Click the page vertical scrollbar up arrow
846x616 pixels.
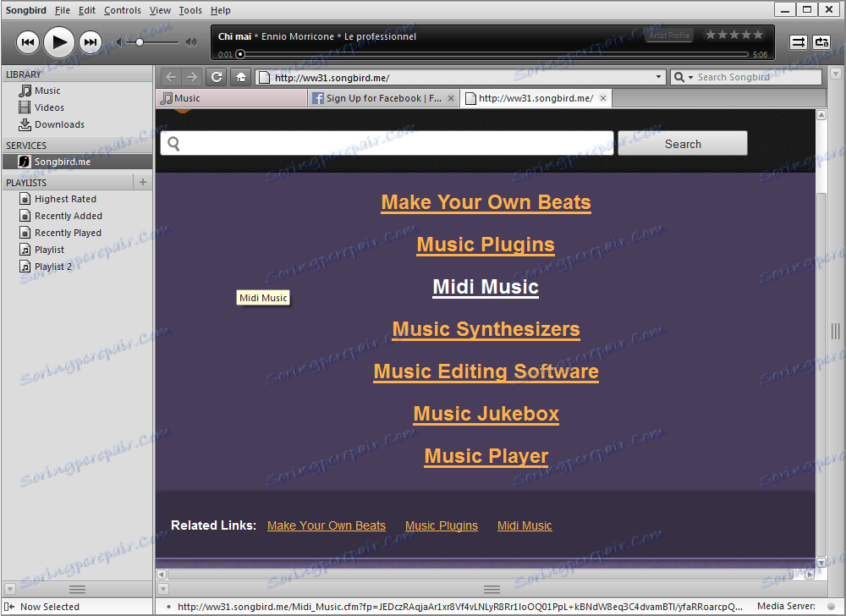click(x=821, y=115)
